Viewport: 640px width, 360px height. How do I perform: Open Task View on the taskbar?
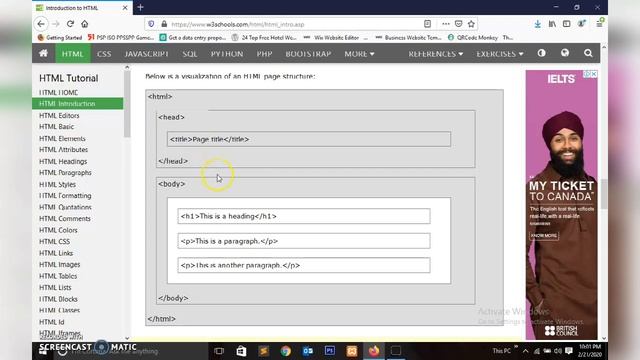pos(219,351)
